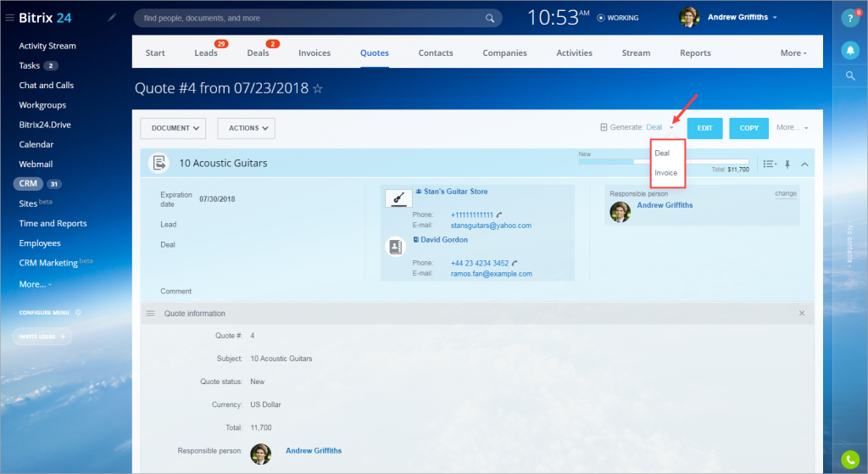The width and height of the screenshot is (868, 474).
Task: Open the notifications bell icon
Action: 850,50
